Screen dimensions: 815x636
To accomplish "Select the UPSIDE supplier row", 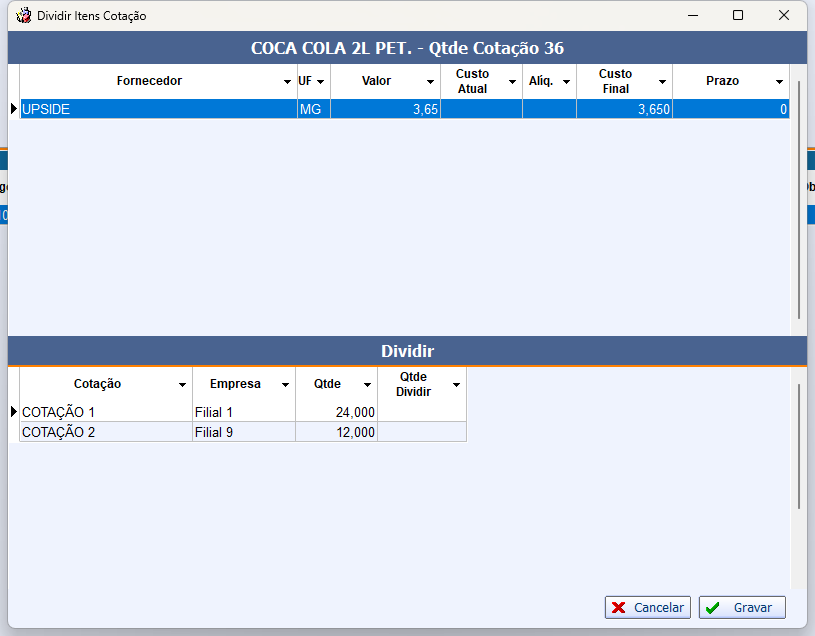I will pyautogui.click(x=150, y=110).
